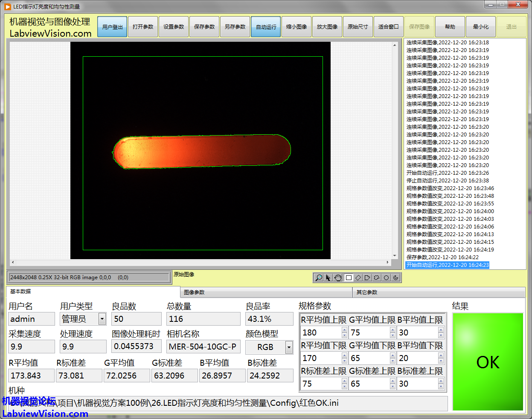The image size is (532, 419).
Task: Click the image display down scroll arrow
Action: point(395,256)
